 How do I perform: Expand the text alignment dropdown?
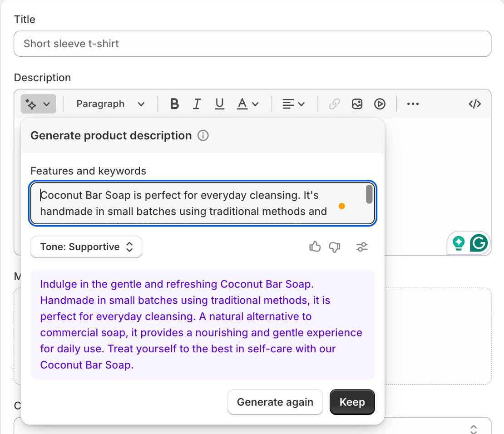click(x=293, y=104)
